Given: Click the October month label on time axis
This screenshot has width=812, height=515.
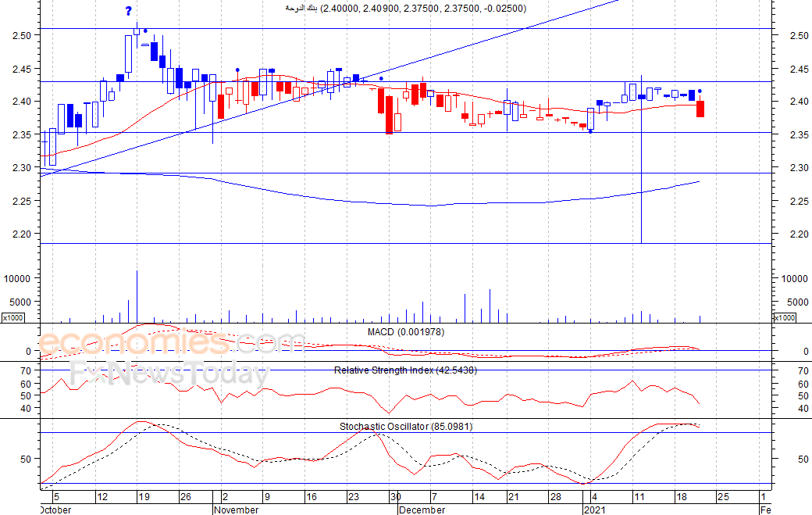Looking at the screenshot, I should pyautogui.click(x=55, y=510).
